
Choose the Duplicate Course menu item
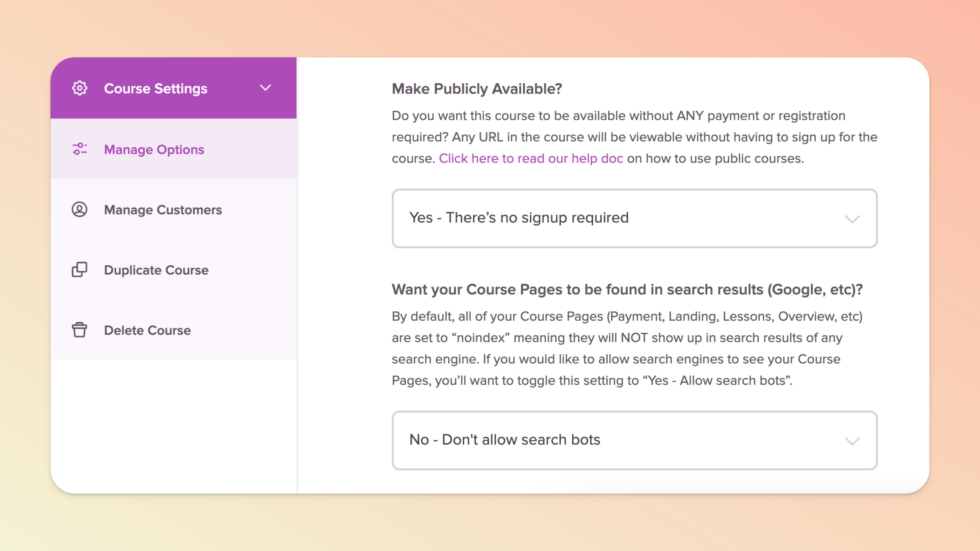click(156, 270)
